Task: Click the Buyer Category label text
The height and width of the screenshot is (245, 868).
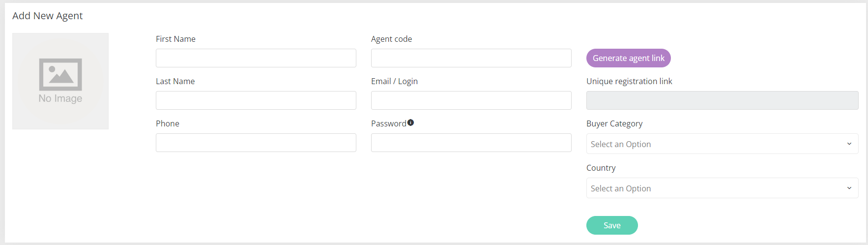Action: tap(614, 123)
